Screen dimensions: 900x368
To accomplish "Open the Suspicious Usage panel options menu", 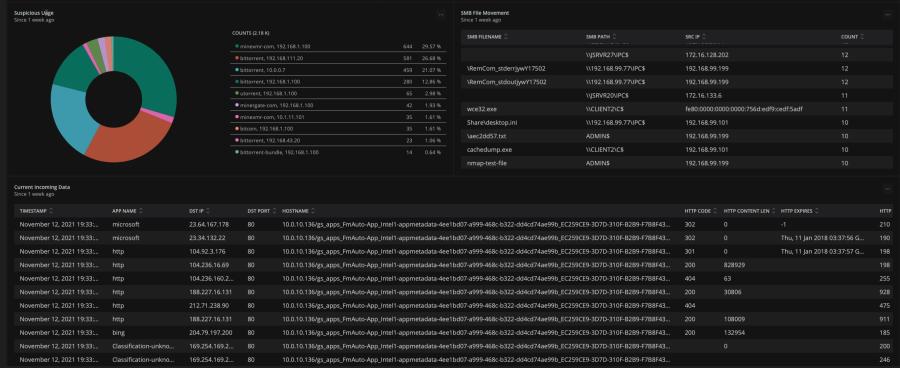I will pyautogui.click(x=441, y=14).
